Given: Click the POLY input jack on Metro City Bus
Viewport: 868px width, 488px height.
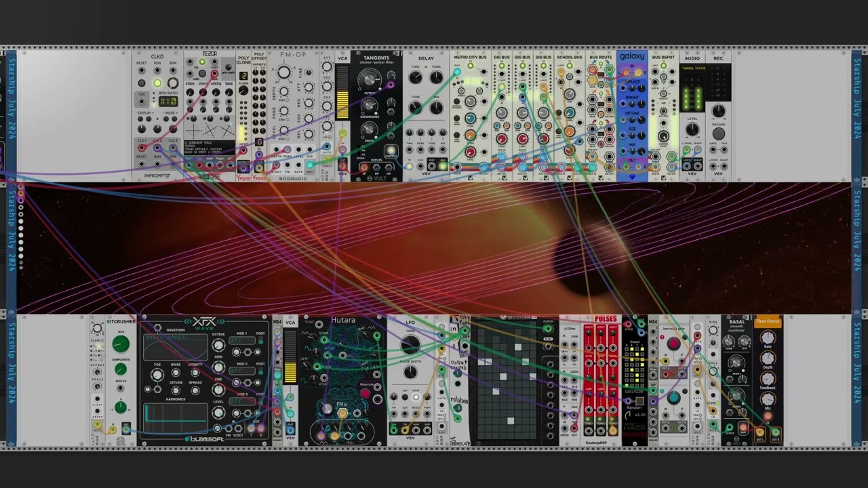Looking at the screenshot, I should point(457,72).
